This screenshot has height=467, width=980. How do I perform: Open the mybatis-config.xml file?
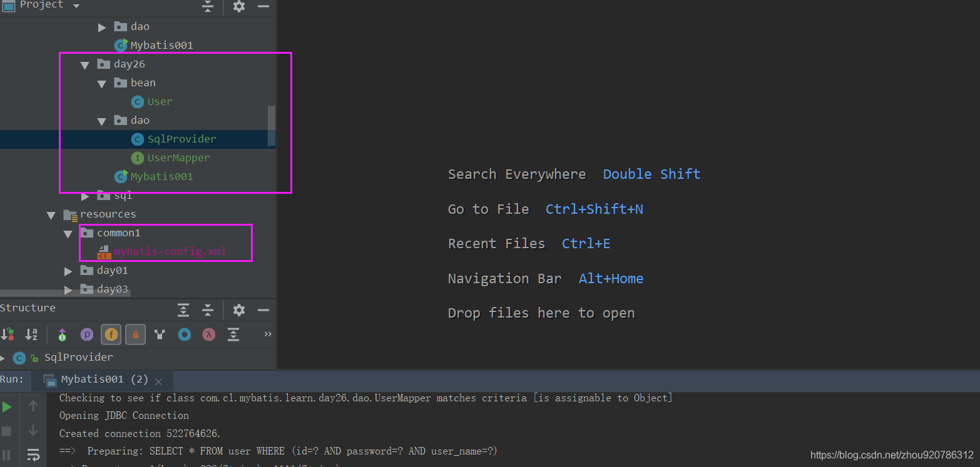point(170,252)
